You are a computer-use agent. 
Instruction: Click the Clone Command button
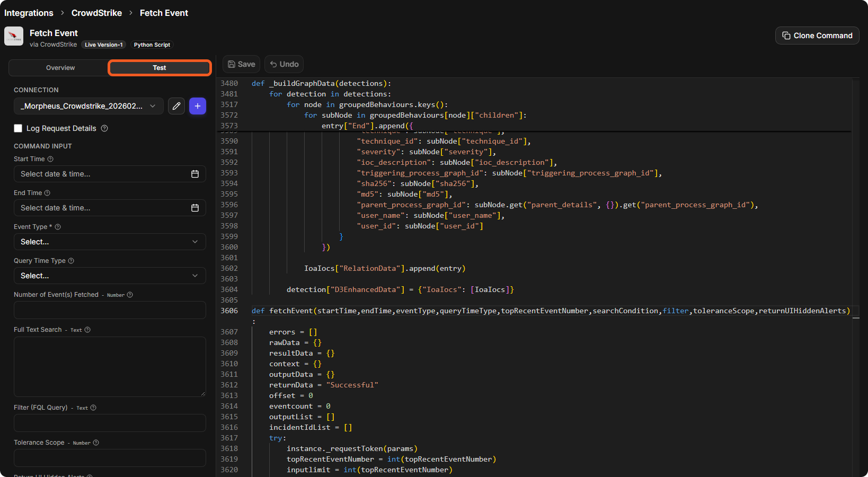coord(817,36)
